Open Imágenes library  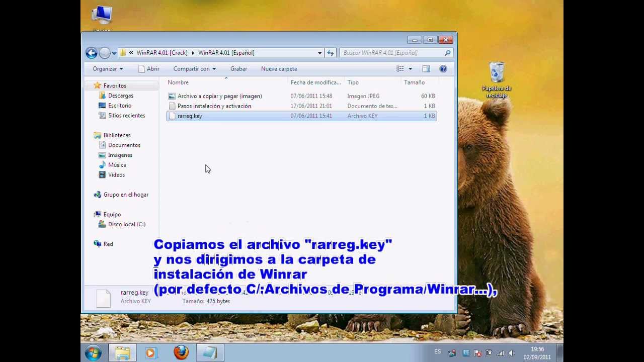120,155
